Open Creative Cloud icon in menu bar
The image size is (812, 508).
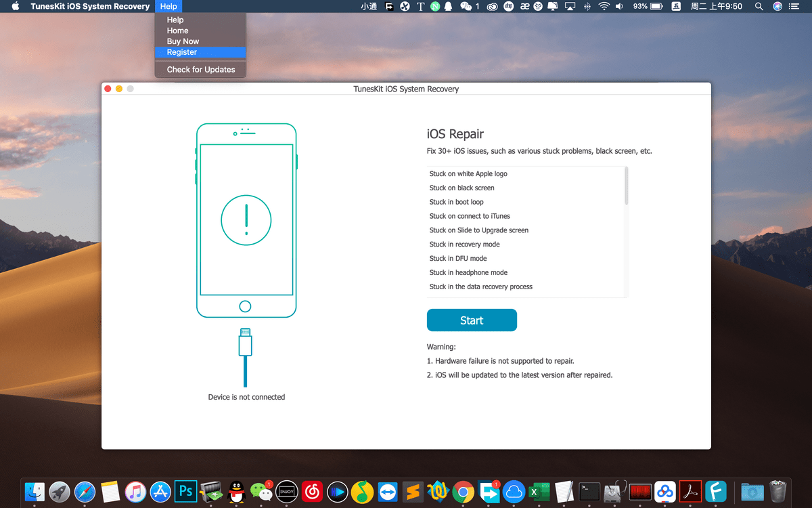(x=493, y=7)
